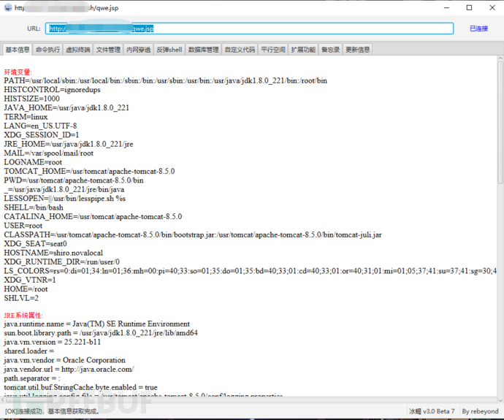Click the PWD= line

[x=74, y=180]
